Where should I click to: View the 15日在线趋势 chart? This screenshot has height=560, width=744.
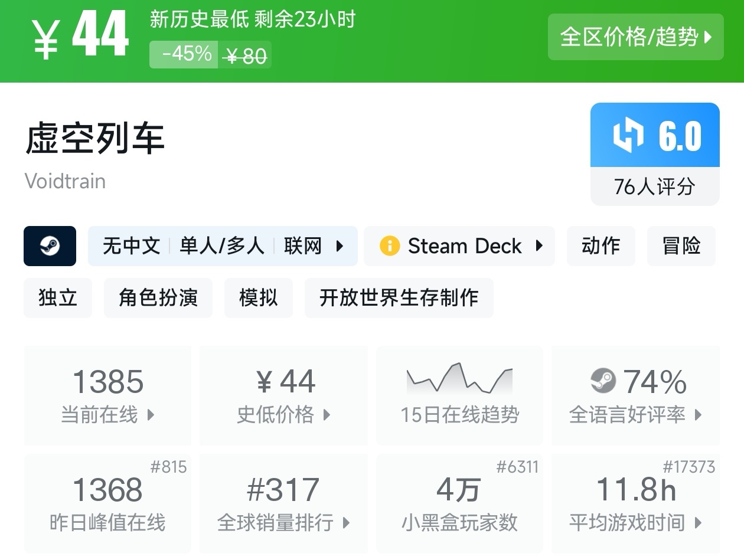459,395
